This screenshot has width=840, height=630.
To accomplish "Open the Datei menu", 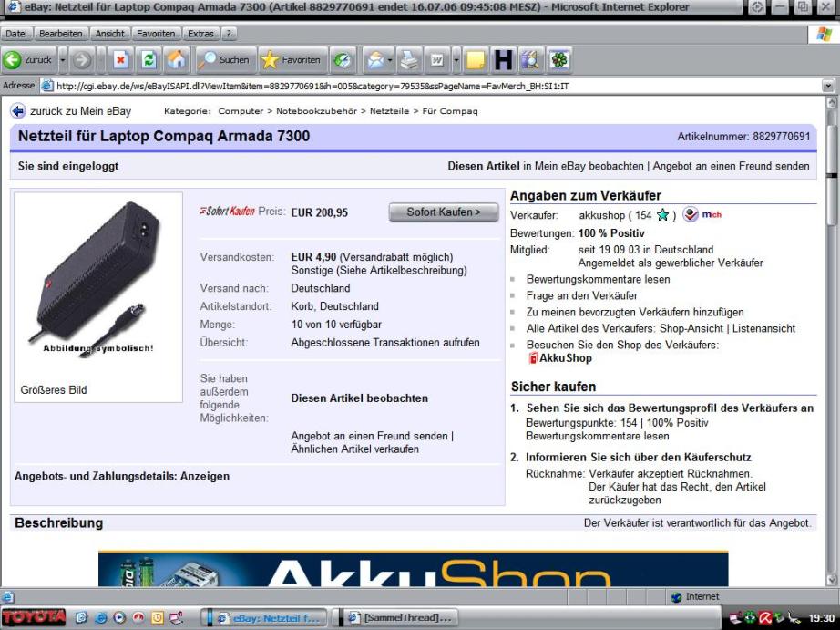I will pos(16,33).
